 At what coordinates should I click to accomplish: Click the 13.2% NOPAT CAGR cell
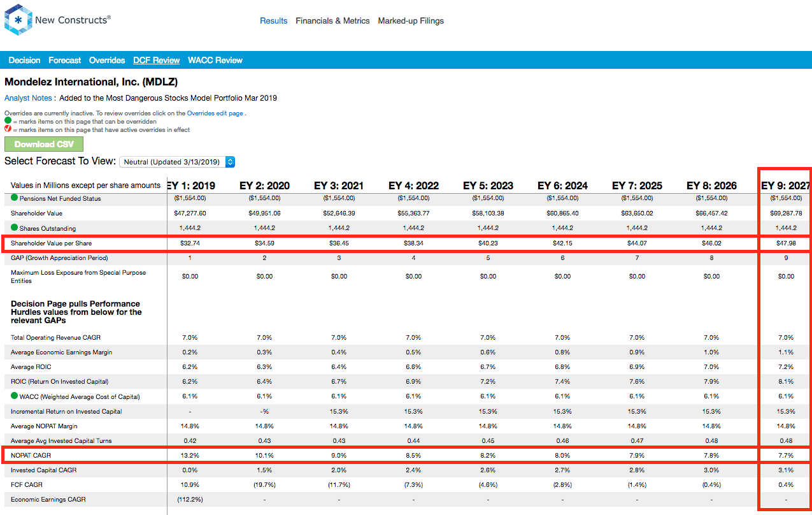(190, 455)
